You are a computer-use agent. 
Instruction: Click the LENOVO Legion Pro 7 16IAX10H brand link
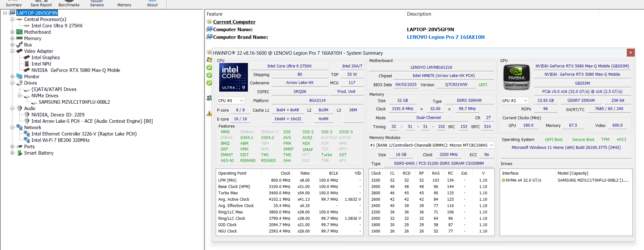(x=445, y=37)
